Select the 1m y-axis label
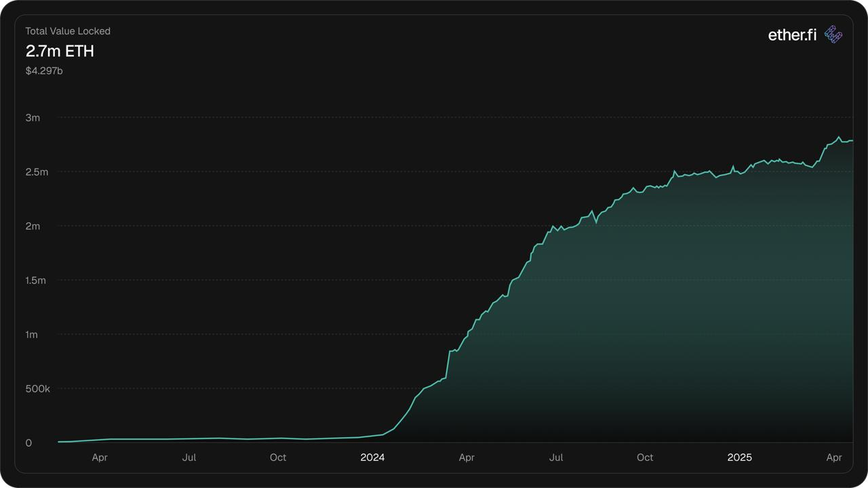Image resolution: width=868 pixels, height=488 pixels. click(x=33, y=335)
